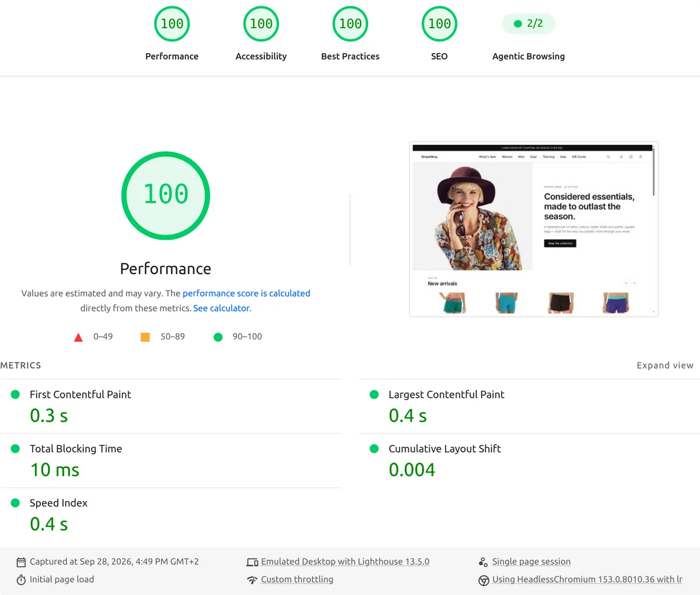700x595 pixels.
Task: Expand the Speed Index metric
Action: pos(171,515)
